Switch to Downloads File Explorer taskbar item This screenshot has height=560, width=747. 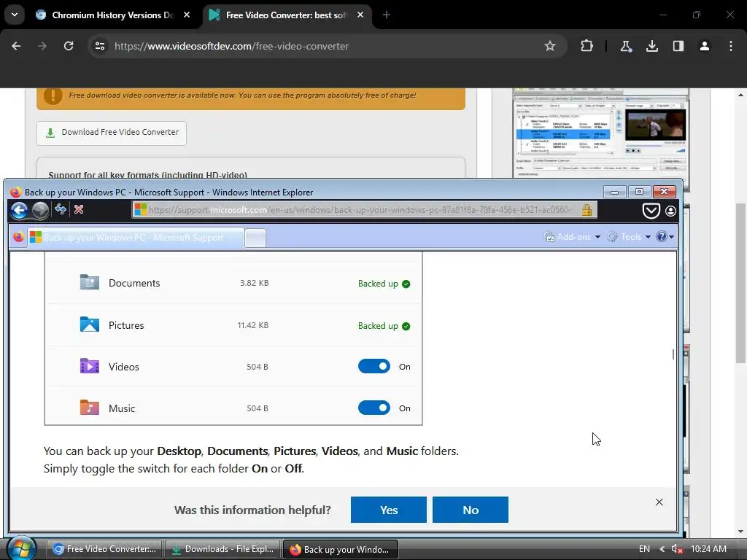click(x=222, y=549)
